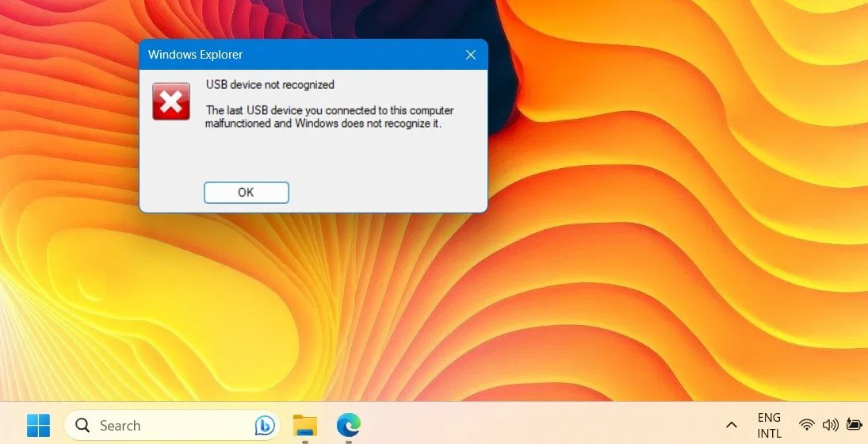Click the magnifier icon in Search box
Image resolution: width=868 pixels, height=444 pixels.
[x=82, y=425]
